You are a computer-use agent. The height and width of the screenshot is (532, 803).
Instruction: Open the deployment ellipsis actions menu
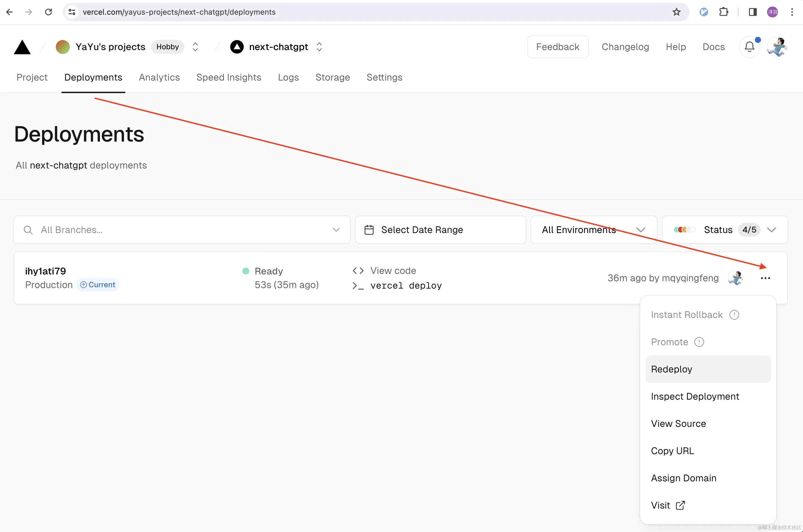pos(765,278)
